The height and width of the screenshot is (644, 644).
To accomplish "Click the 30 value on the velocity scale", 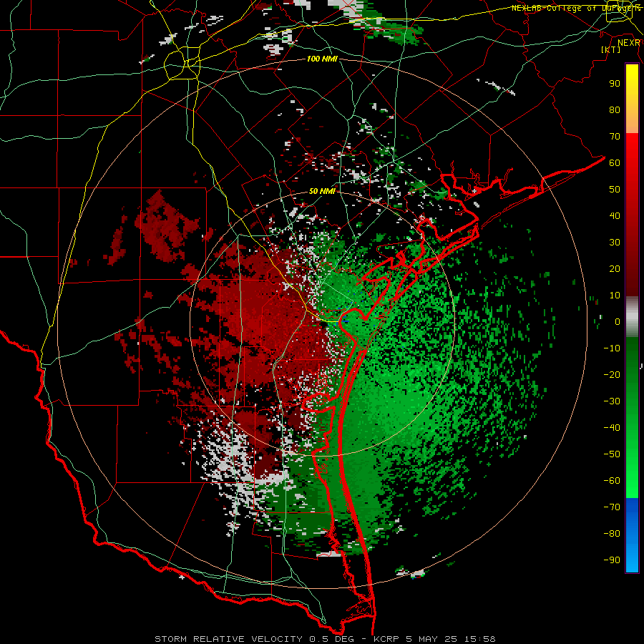I will [x=615, y=243].
